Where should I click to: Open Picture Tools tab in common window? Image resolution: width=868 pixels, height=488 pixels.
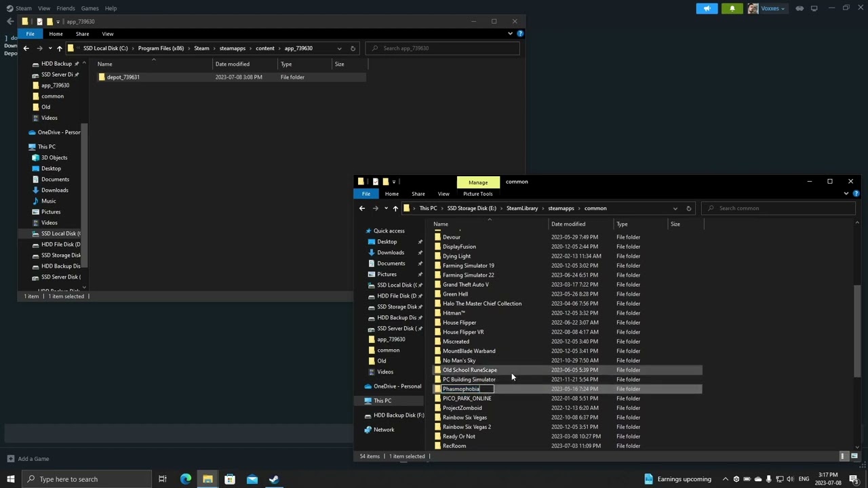point(477,194)
